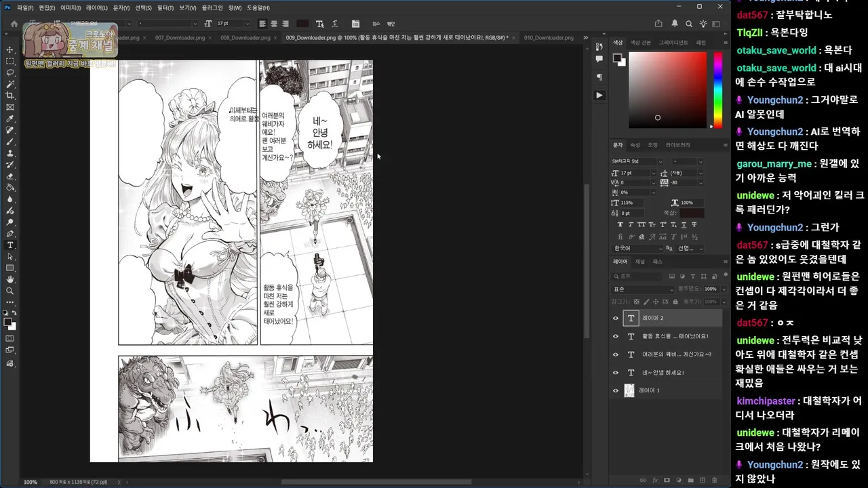
Task: Click the Character panel 색상 color swatch
Action: click(x=692, y=213)
